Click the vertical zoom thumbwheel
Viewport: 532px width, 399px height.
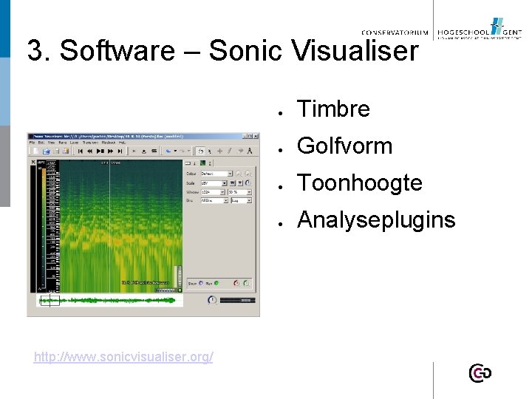[x=180, y=277]
